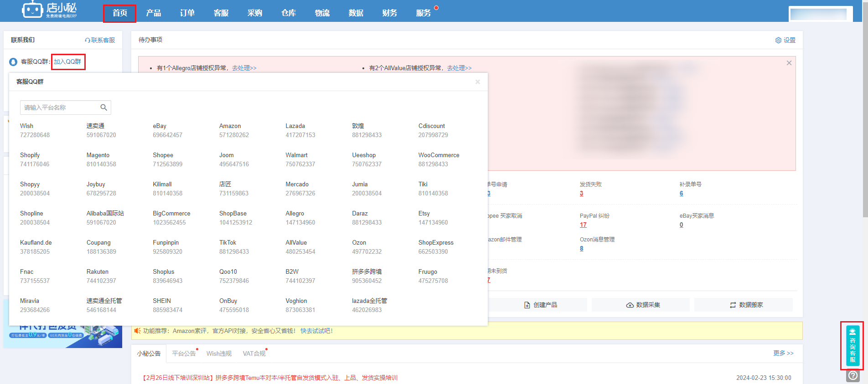Click the help question mark icon

click(852, 376)
